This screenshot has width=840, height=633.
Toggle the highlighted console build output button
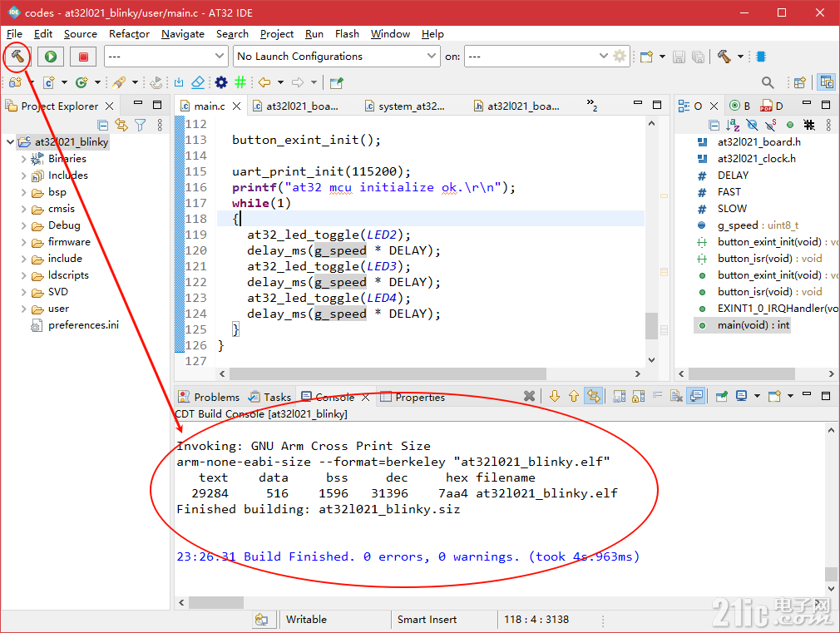696,396
